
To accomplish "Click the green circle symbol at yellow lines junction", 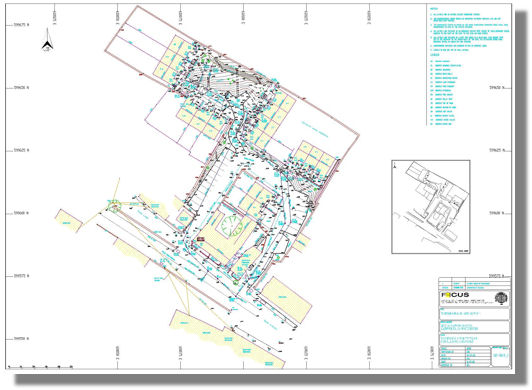I will tap(114, 206).
